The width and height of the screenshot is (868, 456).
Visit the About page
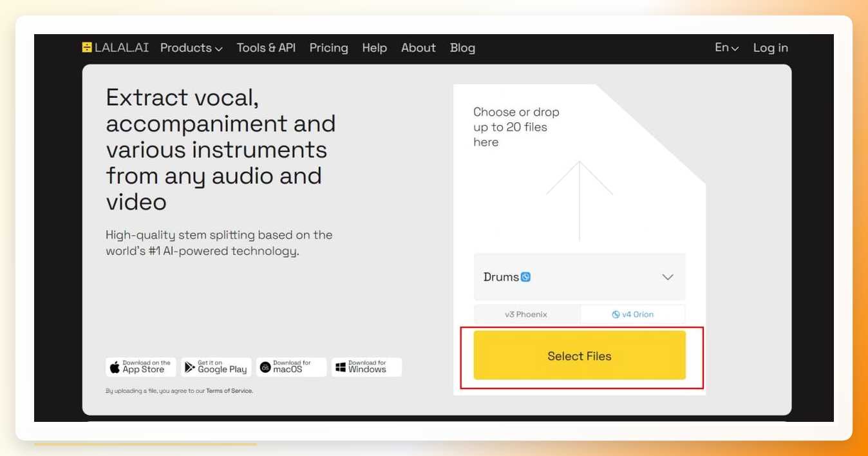pos(419,48)
